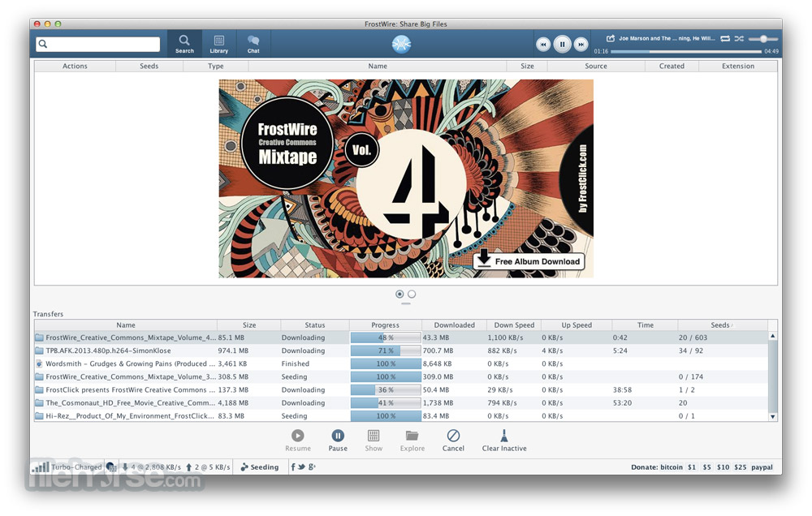Click folder icon of The_Cosmonaut_HD transfer
812x516 pixels.
tap(39, 402)
